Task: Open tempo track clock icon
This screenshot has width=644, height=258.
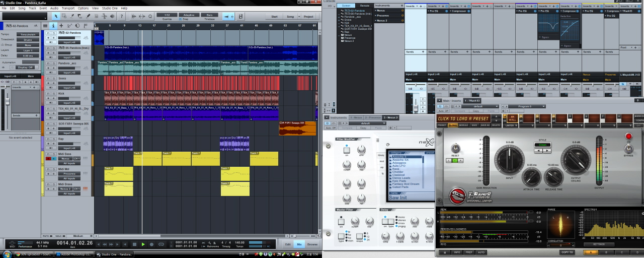Action: (x=77, y=26)
